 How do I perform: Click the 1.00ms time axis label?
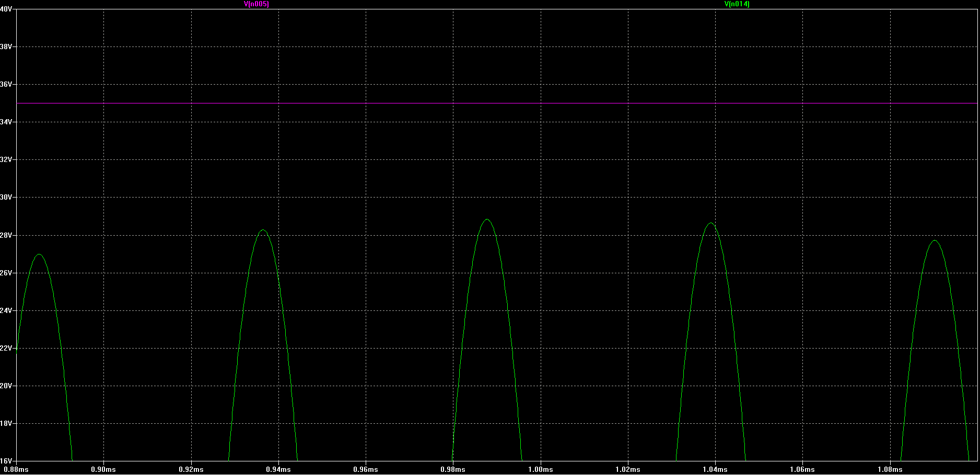click(x=541, y=470)
